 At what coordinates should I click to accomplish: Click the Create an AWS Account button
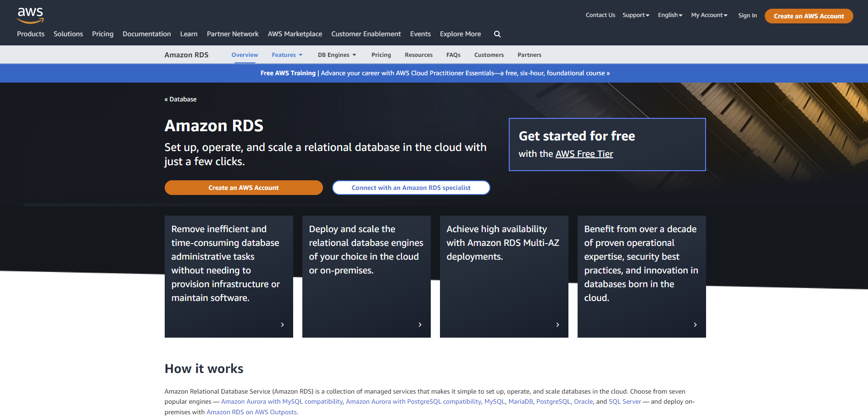coord(243,187)
